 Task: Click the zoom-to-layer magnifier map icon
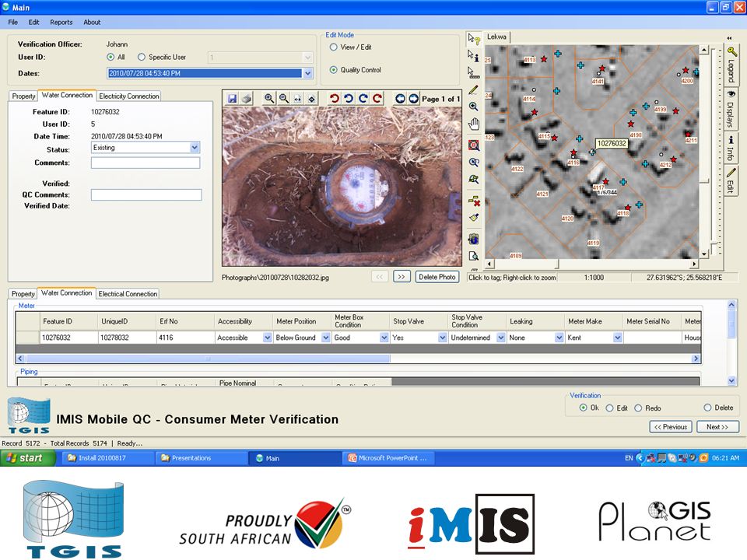click(x=474, y=180)
